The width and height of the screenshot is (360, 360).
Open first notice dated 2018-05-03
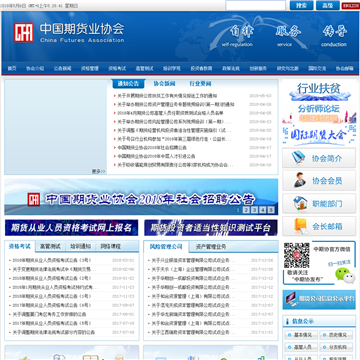click(x=167, y=96)
